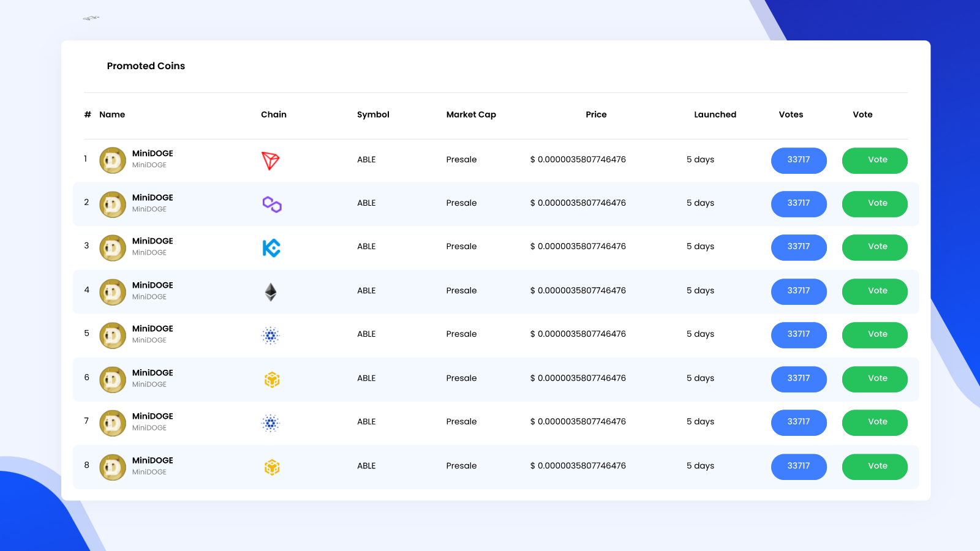
Task: Click the rank number 8 cell
Action: (86, 465)
